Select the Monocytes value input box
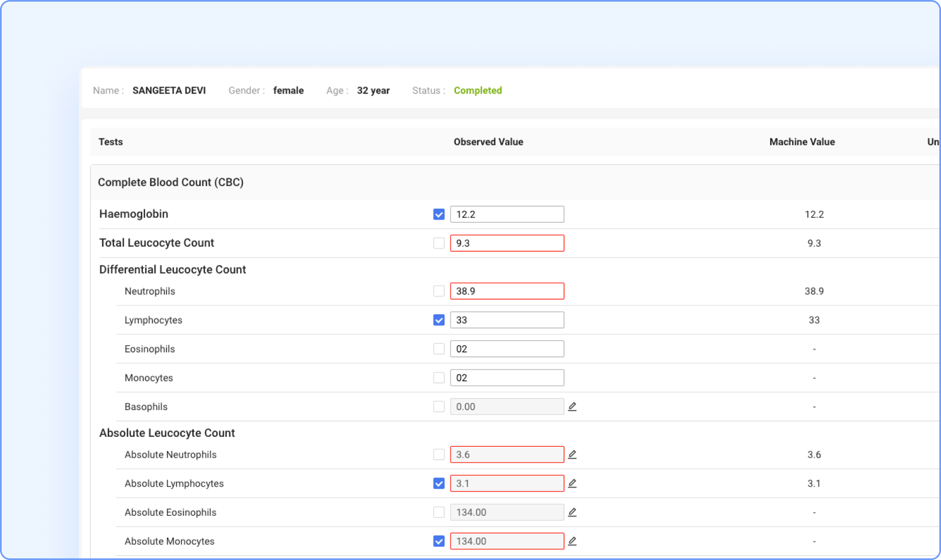Screen dimensions: 941x560 506,378
